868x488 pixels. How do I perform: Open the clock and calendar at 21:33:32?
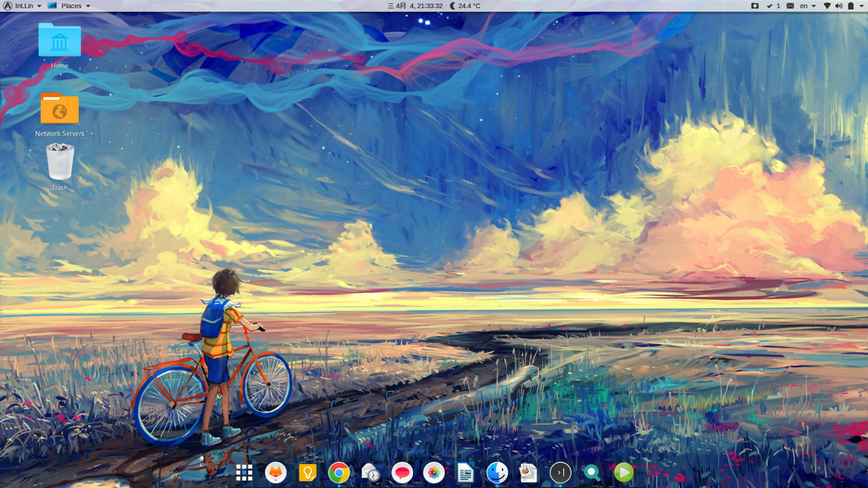click(x=415, y=6)
